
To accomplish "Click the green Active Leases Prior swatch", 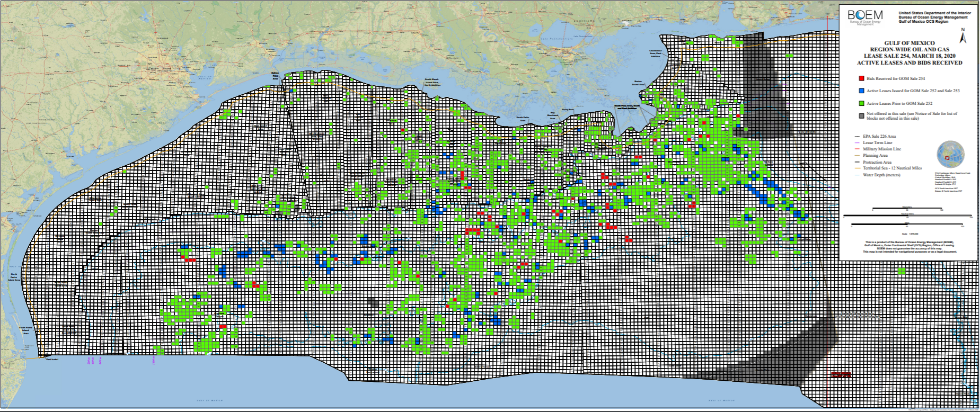I will click(x=861, y=103).
